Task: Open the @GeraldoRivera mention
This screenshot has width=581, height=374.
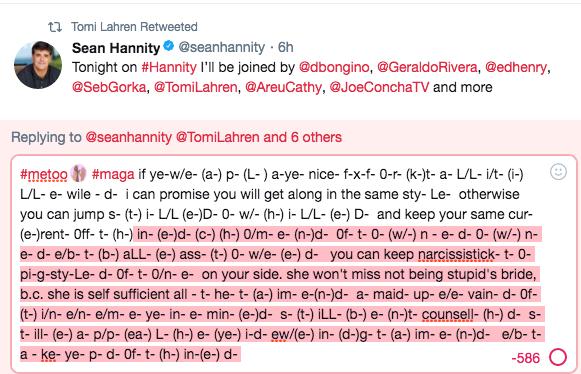Action: click(427, 67)
